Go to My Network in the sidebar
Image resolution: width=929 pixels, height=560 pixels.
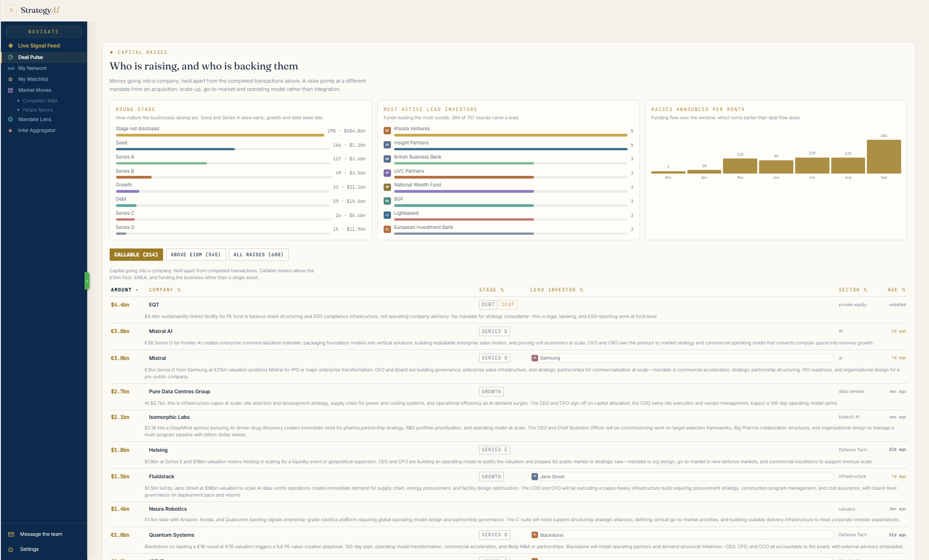click(x=44, y=69)
